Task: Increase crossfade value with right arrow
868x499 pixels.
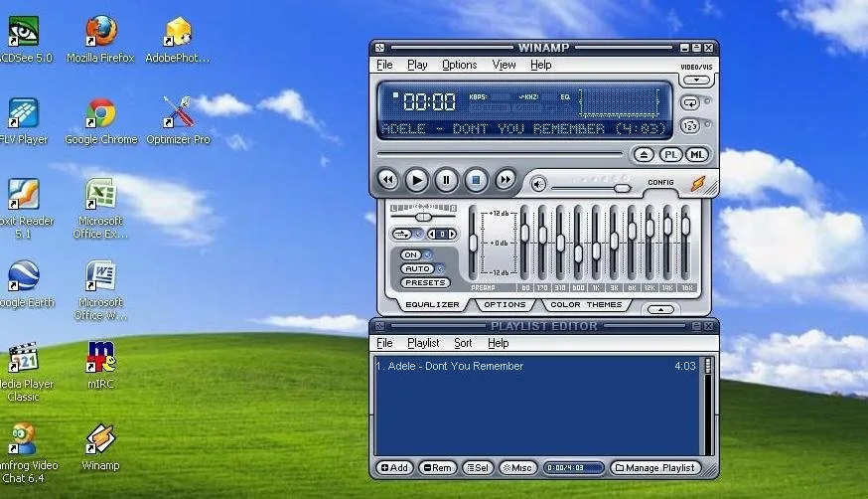Action: pos(452,235)
